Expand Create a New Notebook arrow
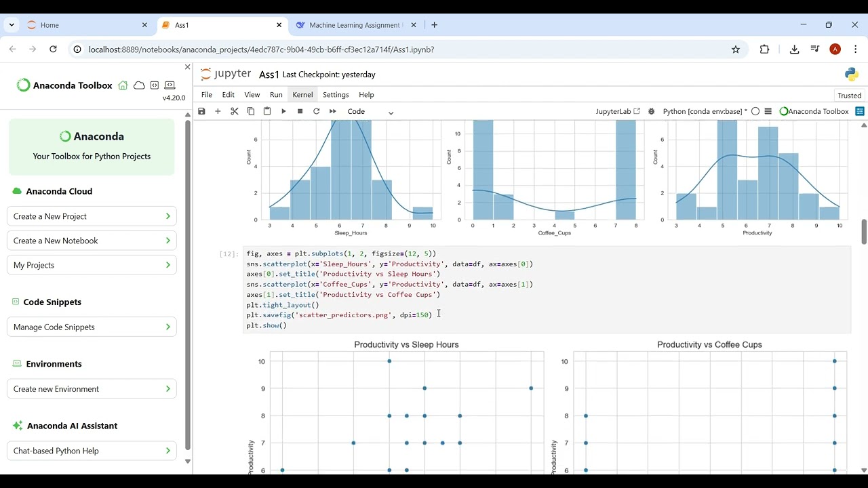The height and width of the screenshot is (488, 868). coord(168,241)
